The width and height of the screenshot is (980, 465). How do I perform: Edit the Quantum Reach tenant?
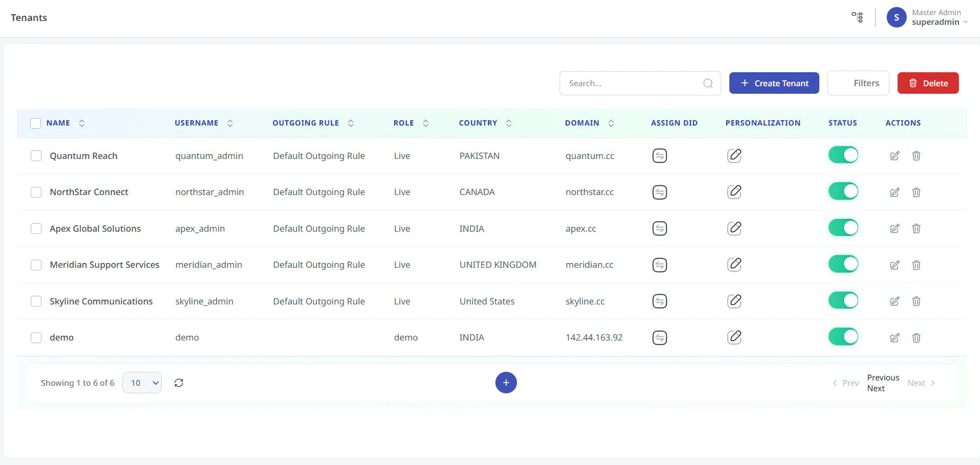895,156
